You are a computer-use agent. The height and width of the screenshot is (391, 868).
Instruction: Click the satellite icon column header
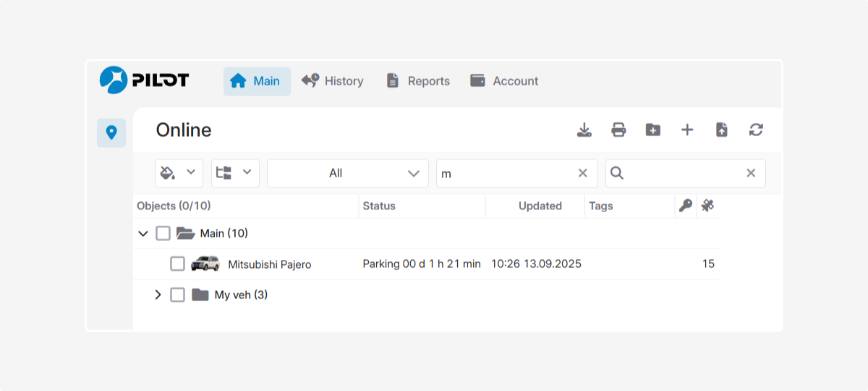coord(707,206)
